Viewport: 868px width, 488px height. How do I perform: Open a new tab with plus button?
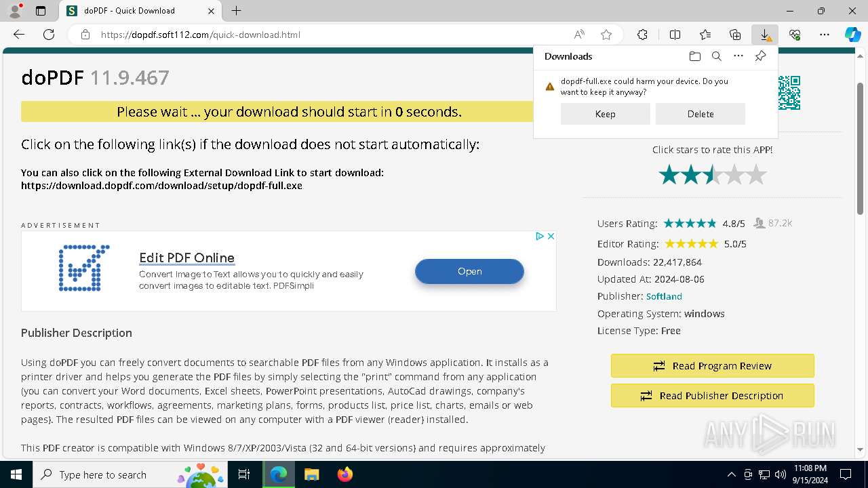(236, 11)
